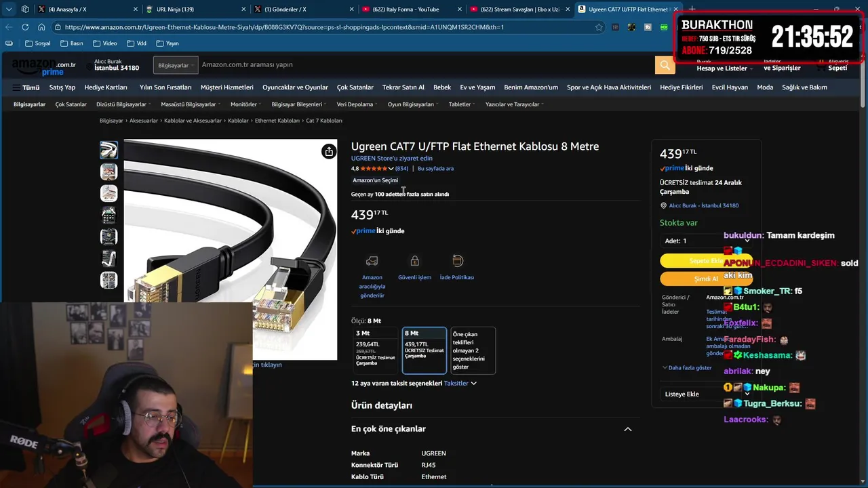Image resolution: width=868 pixels, height=488 pixels.
Task: Open the Hediye Kartları menu item
Action: coord(106,87)
